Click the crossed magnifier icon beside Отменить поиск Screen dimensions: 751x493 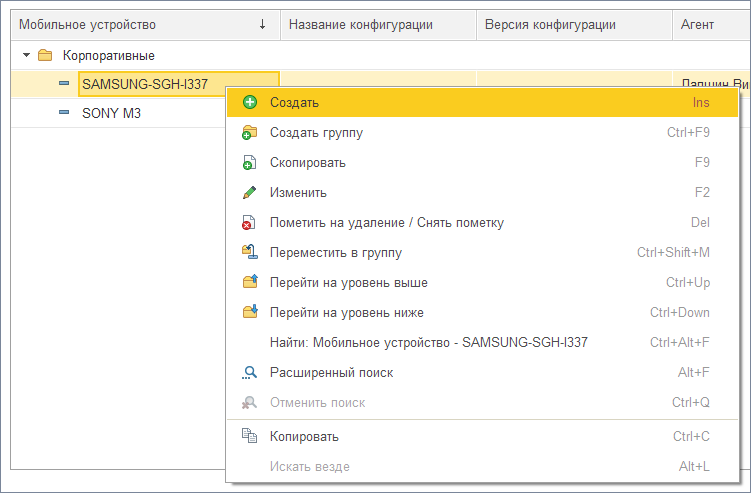(249, 402)
